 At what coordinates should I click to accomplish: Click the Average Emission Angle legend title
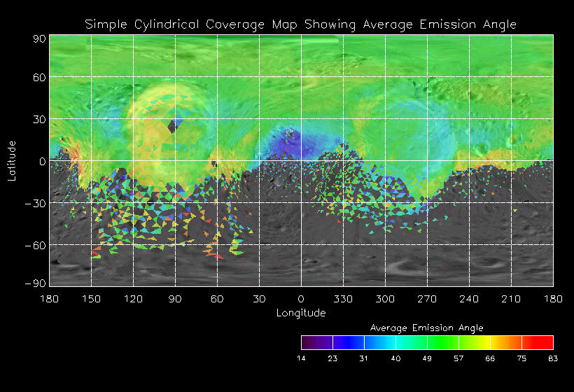pyautogui.click(x=426, y=328)
